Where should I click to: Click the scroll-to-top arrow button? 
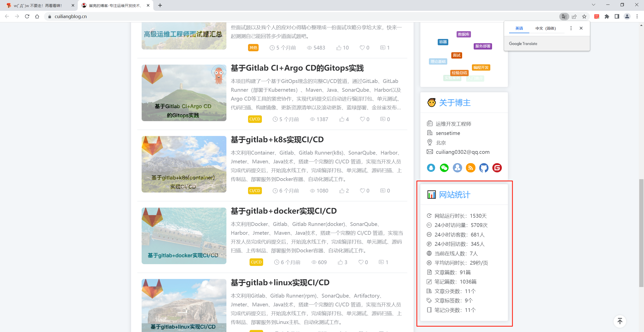[620, 321]
